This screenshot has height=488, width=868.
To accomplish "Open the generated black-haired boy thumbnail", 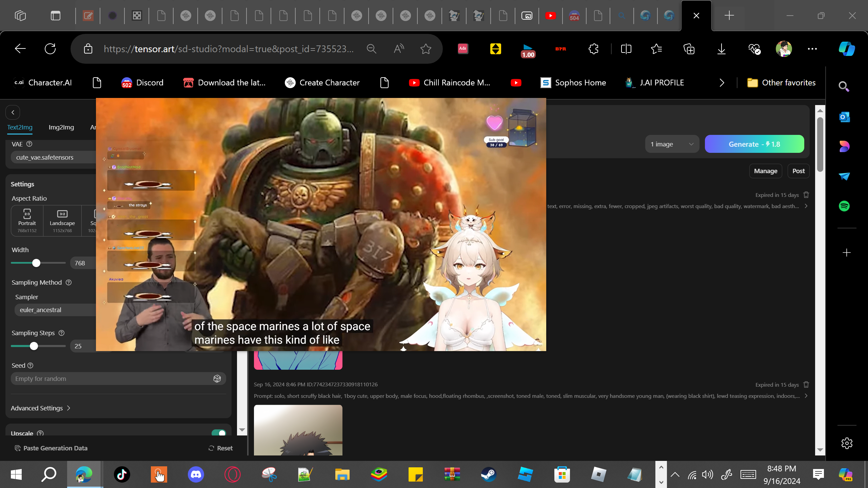I will coord(298,430).
